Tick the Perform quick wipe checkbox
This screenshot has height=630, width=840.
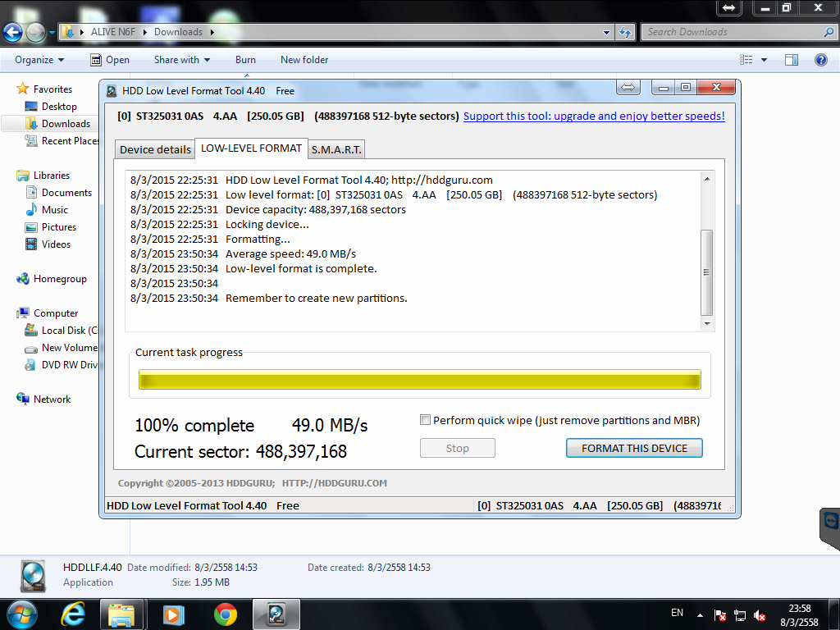tap(426, 420)
